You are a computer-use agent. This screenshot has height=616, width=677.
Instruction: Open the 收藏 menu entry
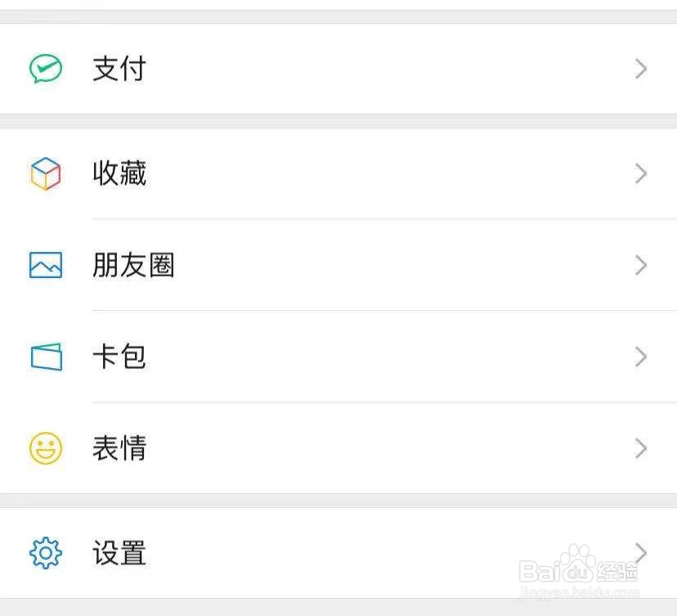point(338,173)
